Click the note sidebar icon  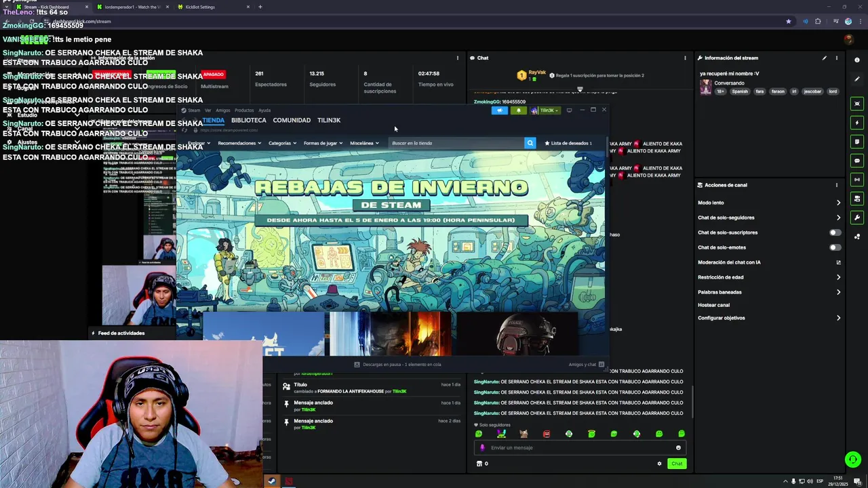click(857, 142)
